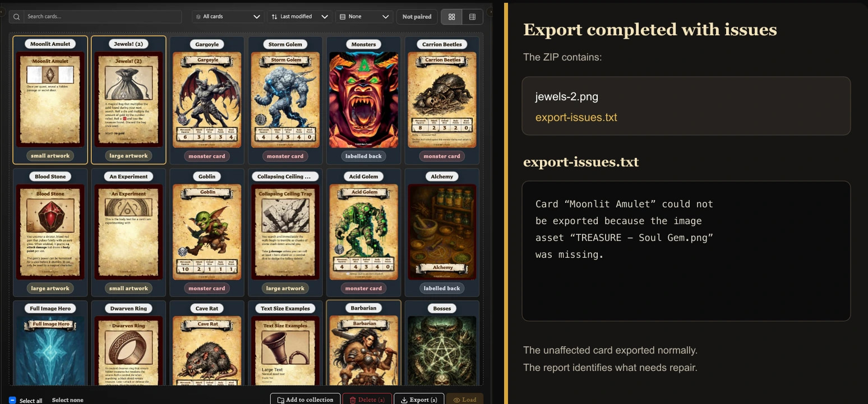Click the Acid Golem title label
The image size is (868, 404).
tap(363, 176)
